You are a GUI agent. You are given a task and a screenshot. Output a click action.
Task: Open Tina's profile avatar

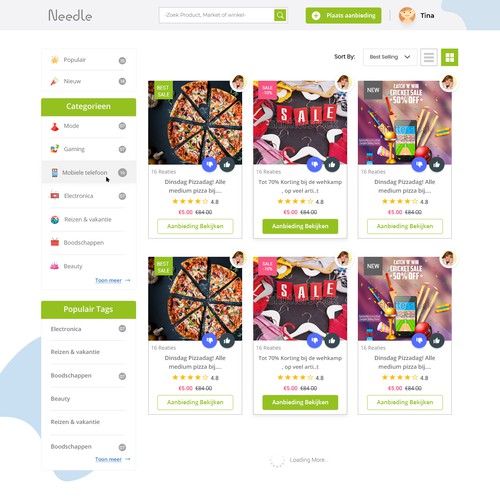pos(407,15)
